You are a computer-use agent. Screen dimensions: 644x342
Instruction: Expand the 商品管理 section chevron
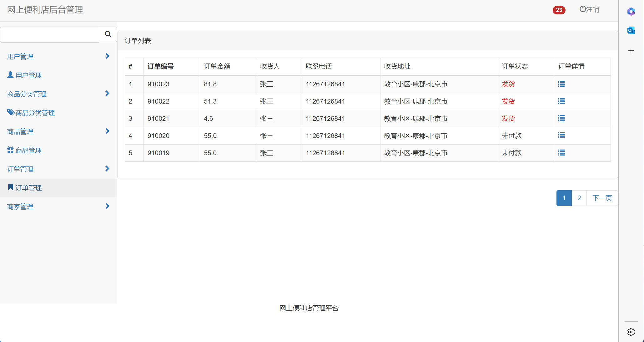pos(107,131)
